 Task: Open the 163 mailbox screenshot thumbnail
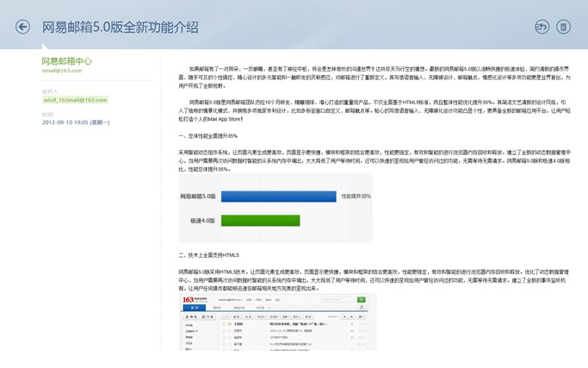click(278, 322)
